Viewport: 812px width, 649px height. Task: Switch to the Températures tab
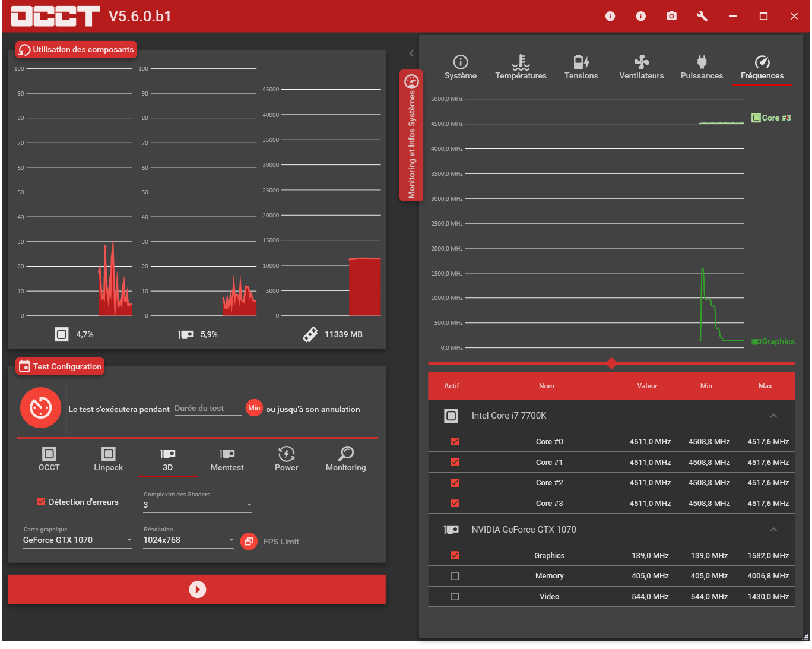[x=521, y=65]
